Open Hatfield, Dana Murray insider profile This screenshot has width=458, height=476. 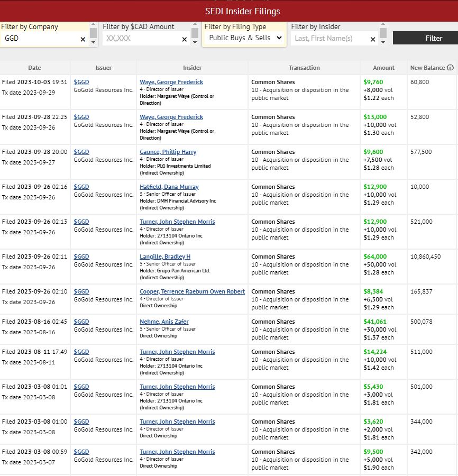tap(169, 187)
